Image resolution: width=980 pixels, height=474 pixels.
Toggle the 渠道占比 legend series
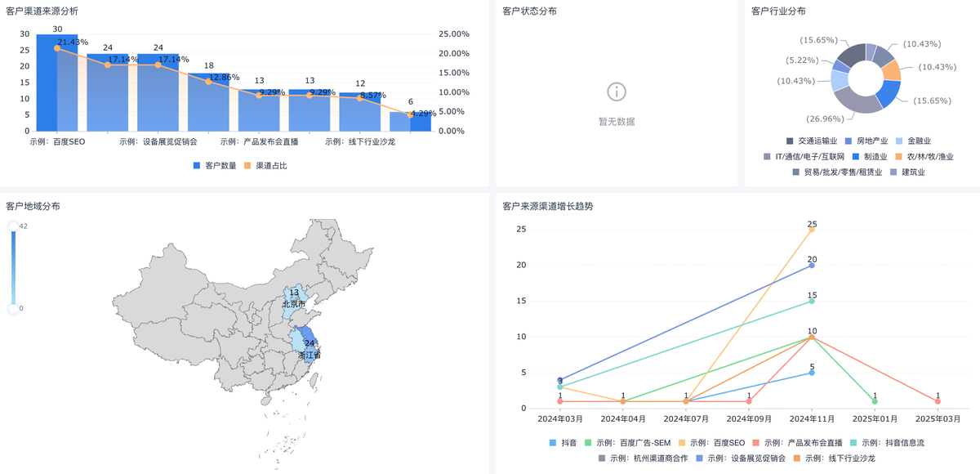pyautogui.click(x=265, y=166)
